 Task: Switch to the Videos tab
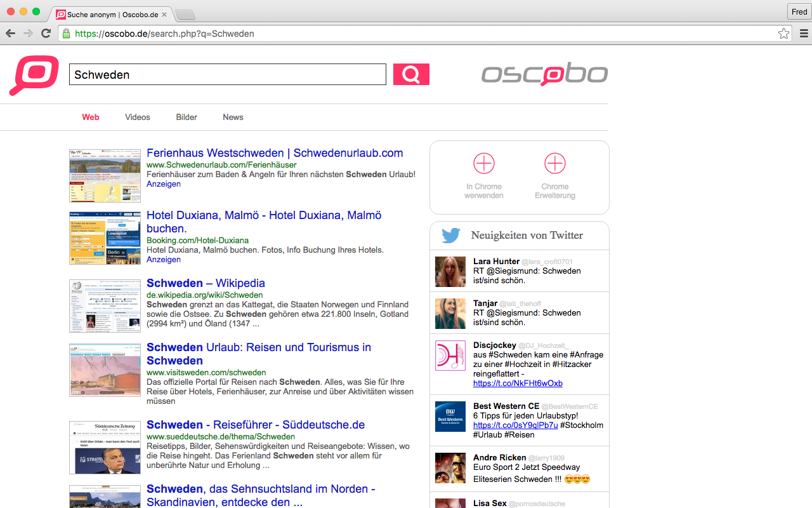138,117
